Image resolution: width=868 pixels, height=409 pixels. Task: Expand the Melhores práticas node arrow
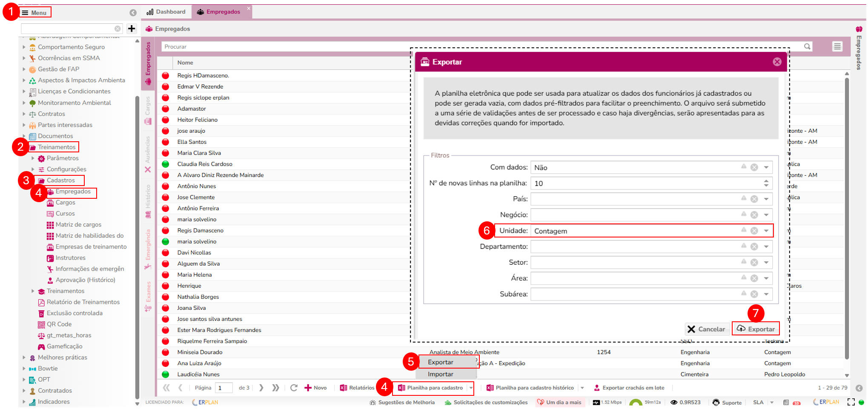(24, 358)
